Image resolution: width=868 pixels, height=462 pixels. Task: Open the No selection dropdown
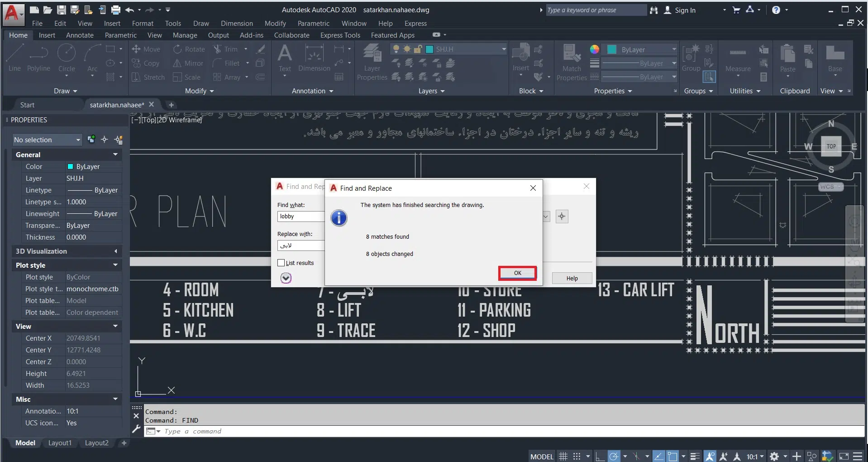[x=47, y=140]
